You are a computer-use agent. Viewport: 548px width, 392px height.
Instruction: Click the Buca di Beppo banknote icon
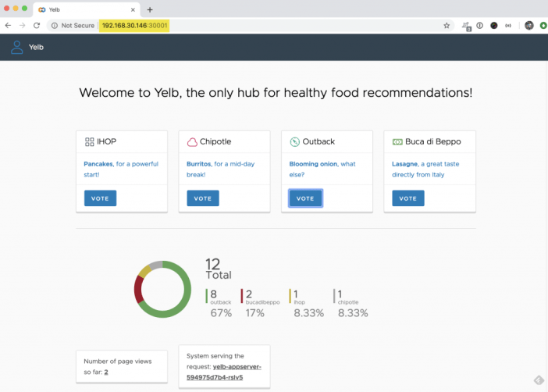pos(397,141)
